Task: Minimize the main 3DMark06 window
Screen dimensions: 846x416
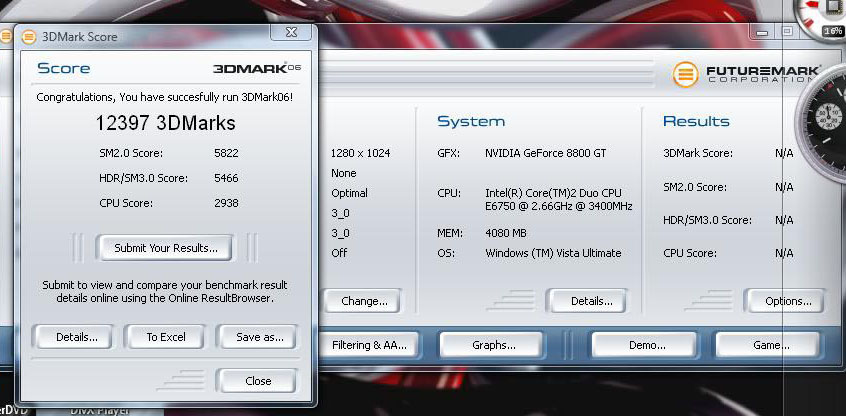Action: point(762,32)
